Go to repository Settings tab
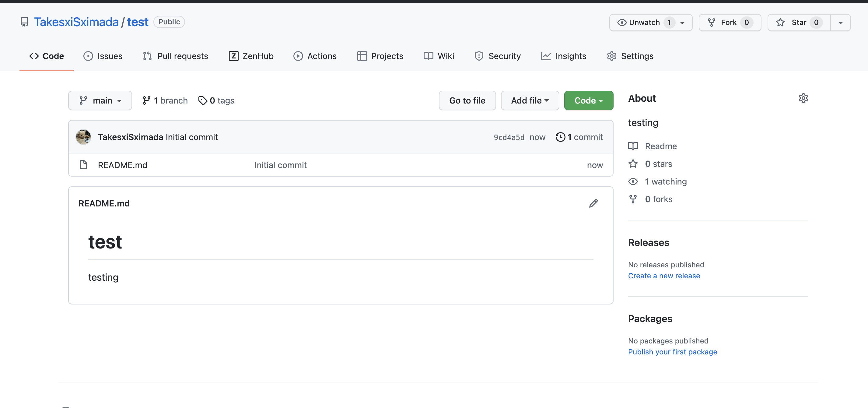The image size is (868, 408). [630, 56]
